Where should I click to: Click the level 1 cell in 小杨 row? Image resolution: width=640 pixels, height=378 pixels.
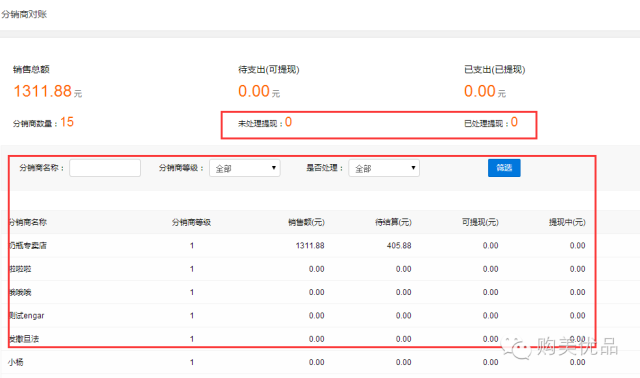pos(192,362)
